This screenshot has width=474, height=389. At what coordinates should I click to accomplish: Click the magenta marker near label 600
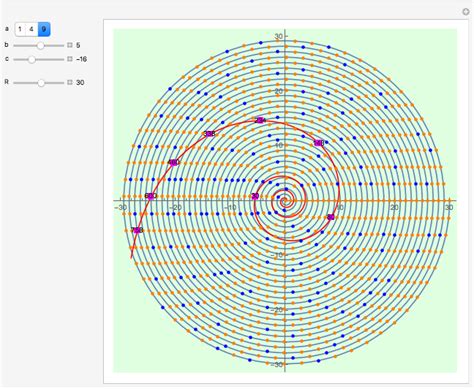[x=151, y=196]
